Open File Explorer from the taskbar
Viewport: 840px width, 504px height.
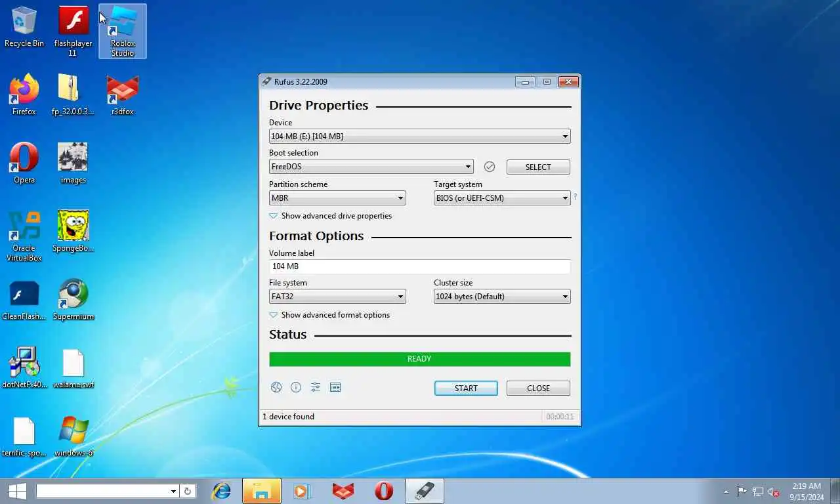coord(262,491)
